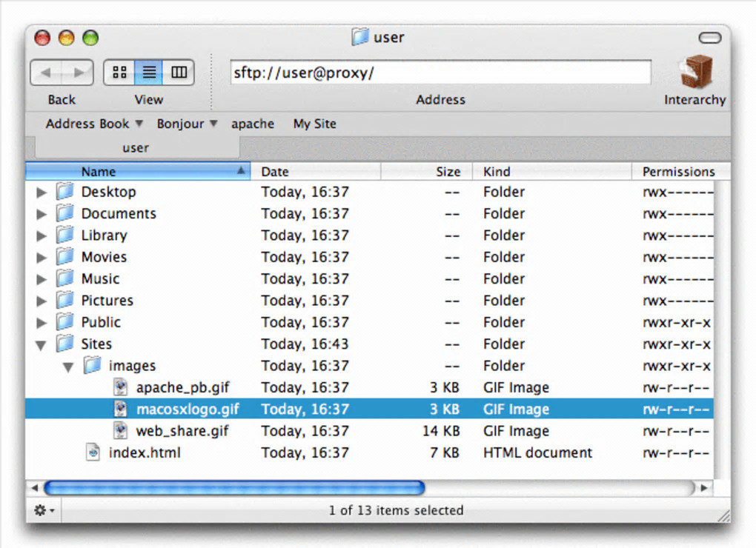This screenshot has height=548, width=756.
Task: Select the web_share.gif file name
Action: pos(182,430)
